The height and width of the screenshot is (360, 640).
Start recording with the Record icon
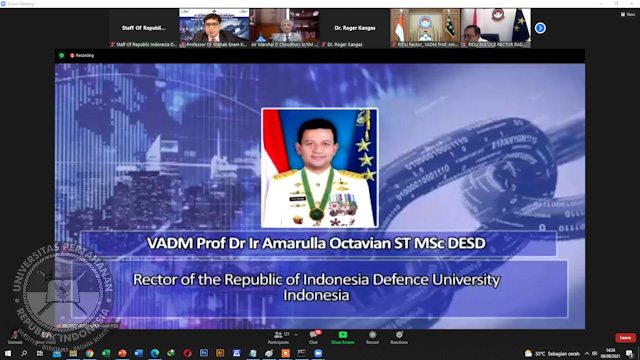(372, 338)
